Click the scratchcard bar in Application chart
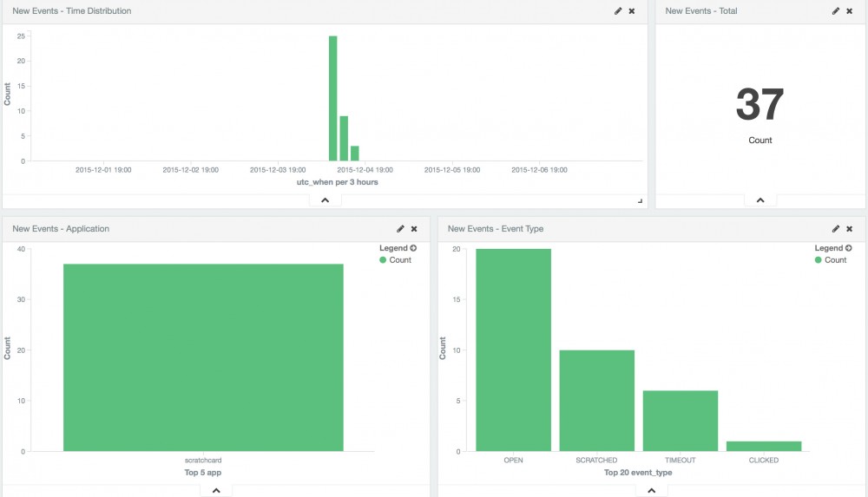868x497 pixels. 203,357
